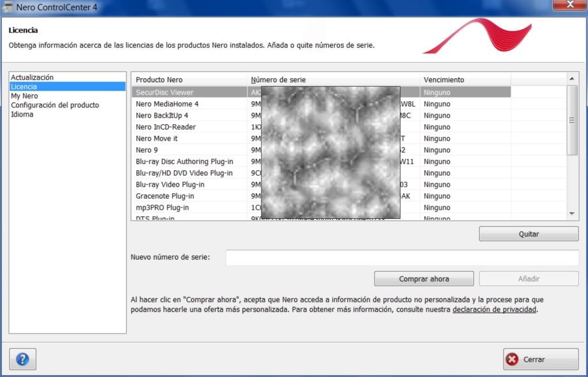Screen dimensions: 588x377
Task: Close the window with the title bar X
Action: tap(570, 5)
